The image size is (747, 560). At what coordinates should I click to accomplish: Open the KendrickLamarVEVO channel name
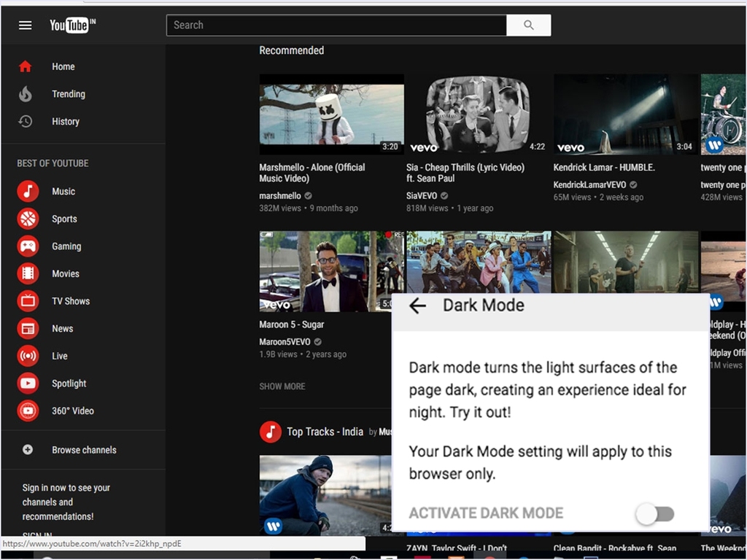tap(589, 184)
